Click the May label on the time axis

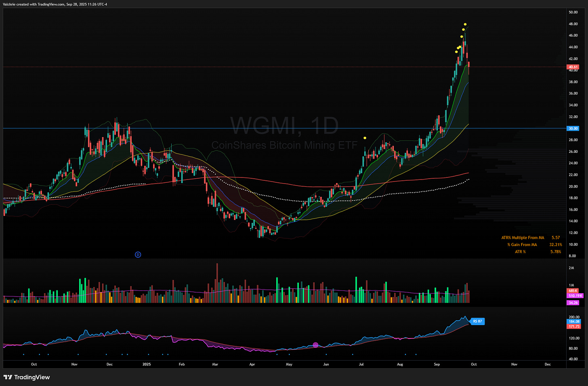(x=289, y=364)
